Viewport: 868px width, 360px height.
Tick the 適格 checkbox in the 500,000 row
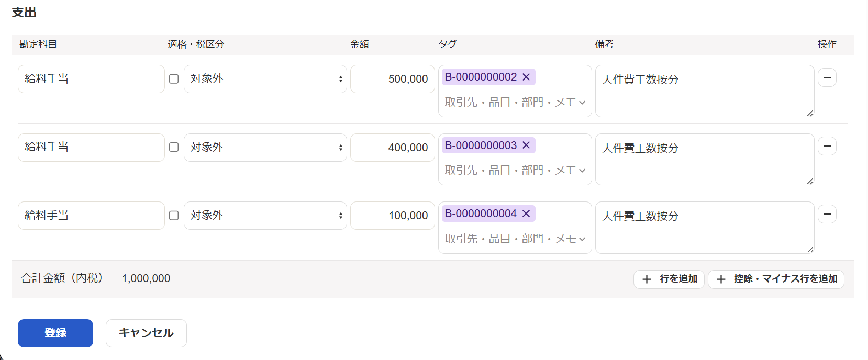[174, 79]
